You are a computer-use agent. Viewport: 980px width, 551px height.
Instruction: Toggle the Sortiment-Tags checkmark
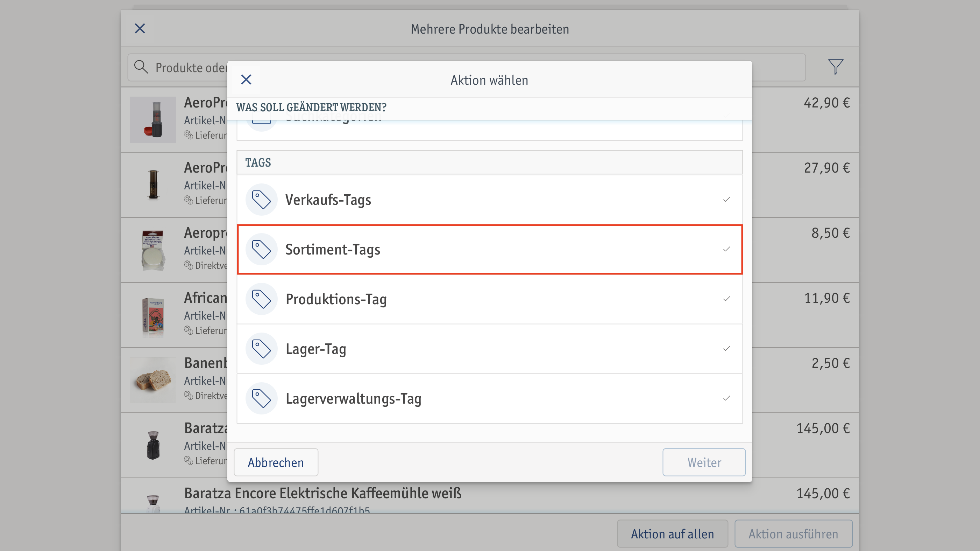727,249
